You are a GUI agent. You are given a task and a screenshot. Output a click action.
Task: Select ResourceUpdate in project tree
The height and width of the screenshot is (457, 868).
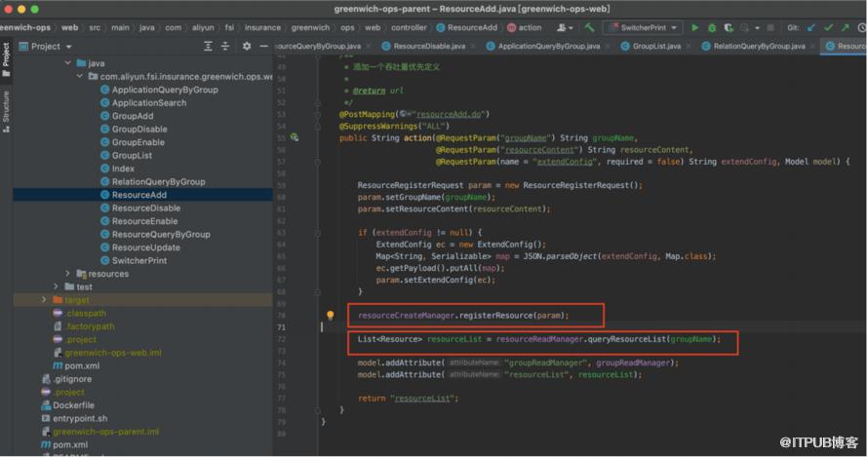(145, 248)
